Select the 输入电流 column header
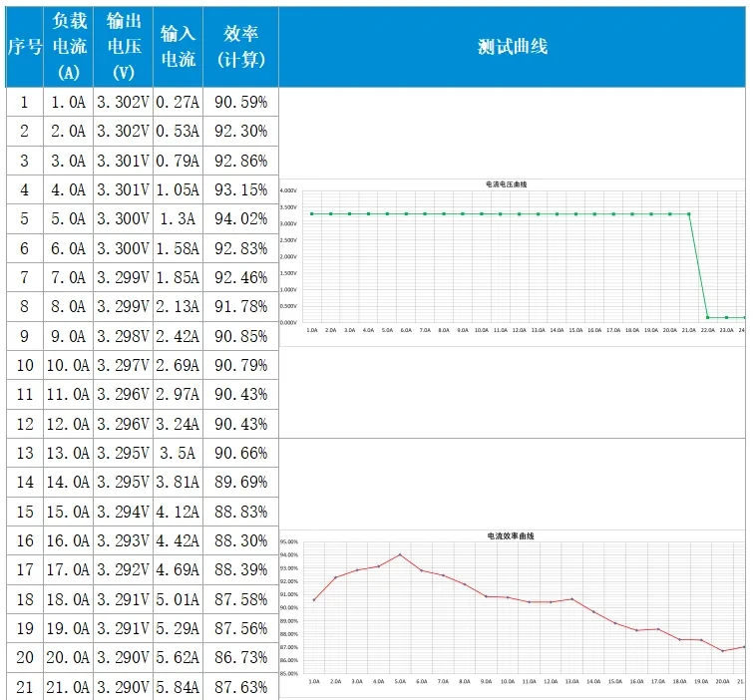This screenshot has height=700, width=753. pos(178,47)
